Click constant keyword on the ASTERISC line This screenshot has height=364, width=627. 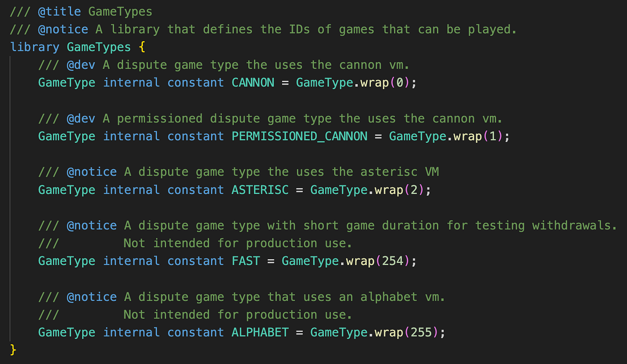[x=196, y=190]
